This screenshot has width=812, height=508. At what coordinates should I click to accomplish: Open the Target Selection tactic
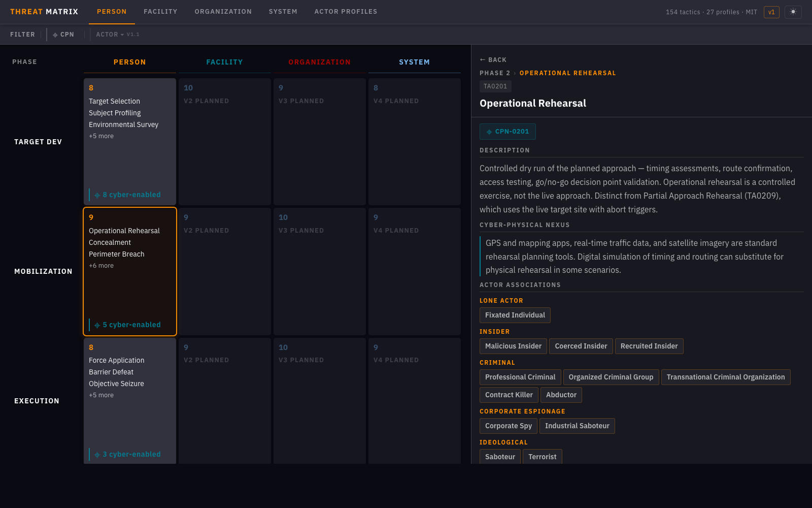pos(114,101)
